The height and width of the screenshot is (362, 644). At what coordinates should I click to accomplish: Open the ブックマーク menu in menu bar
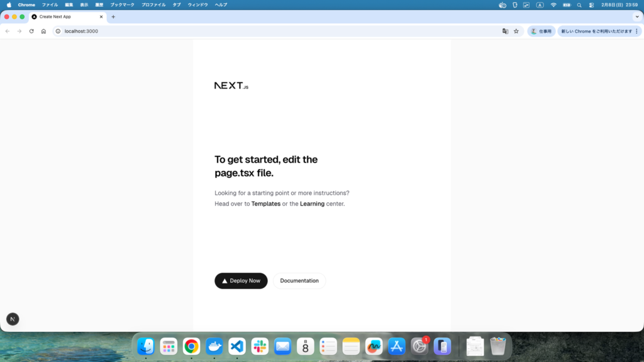(x=122, y=4)
